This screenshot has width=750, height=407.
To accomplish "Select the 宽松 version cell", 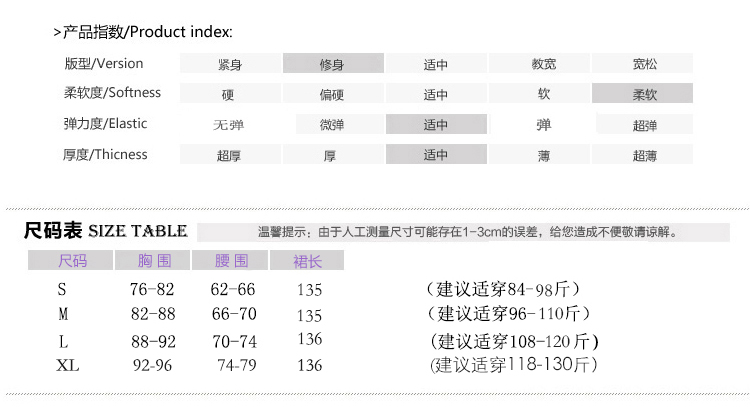I will [642, 63].
